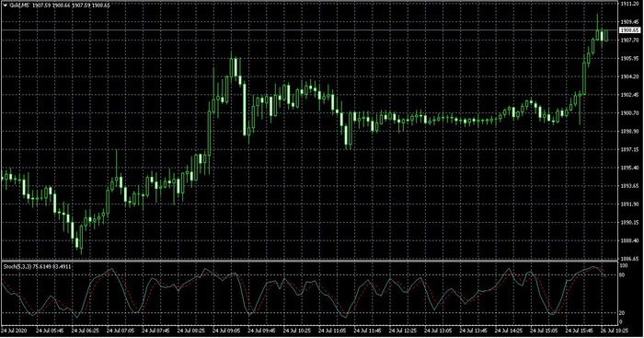The height and width of the screenshot is (338, 644).
Task: Click the 24 Jul 11:05 time label
Action: pyautogui.click(x=332, y=331)
